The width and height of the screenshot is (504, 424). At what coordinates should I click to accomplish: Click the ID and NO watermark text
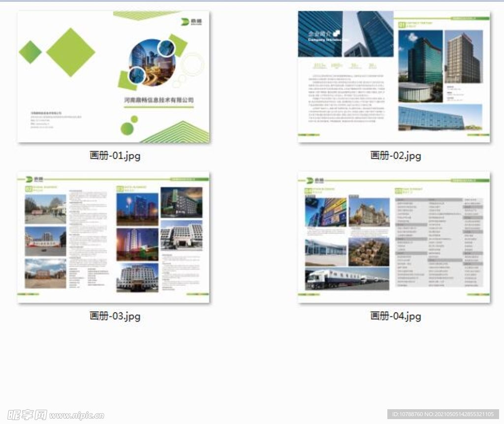tap(443, 414)
